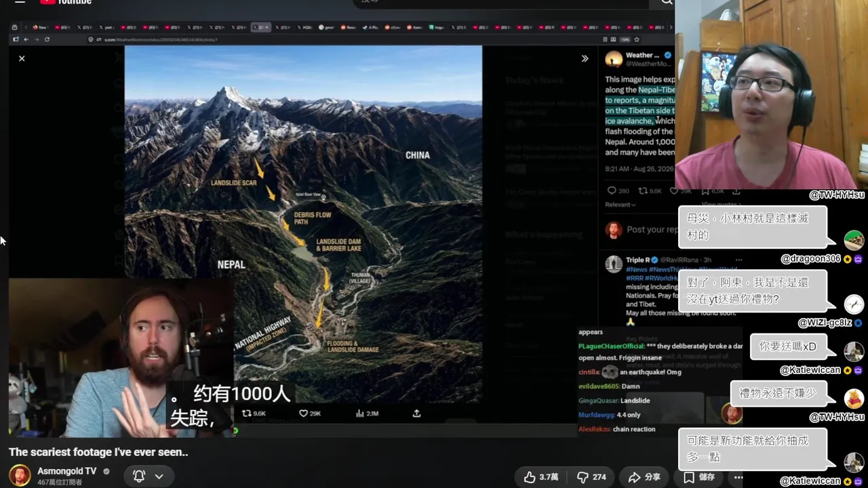Click the Post your reply field
Image resolution: width=868 pixels, height=488 pixels.
pyautogui.click(x=651, y=230)
